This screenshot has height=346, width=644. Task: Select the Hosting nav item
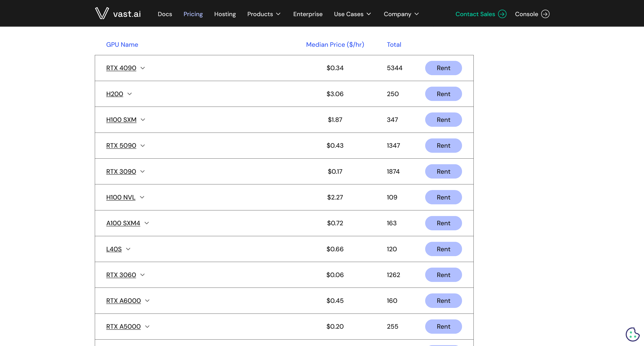coord(225,14)
